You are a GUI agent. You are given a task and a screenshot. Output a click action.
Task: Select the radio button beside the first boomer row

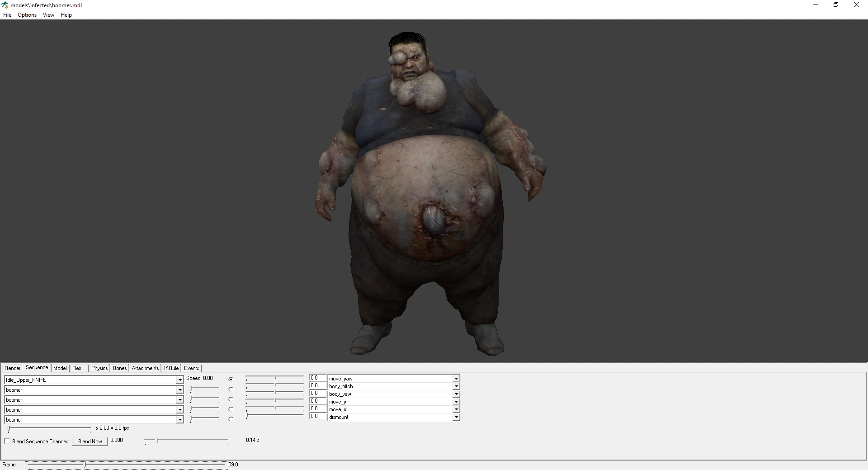(x=231, y=389)
